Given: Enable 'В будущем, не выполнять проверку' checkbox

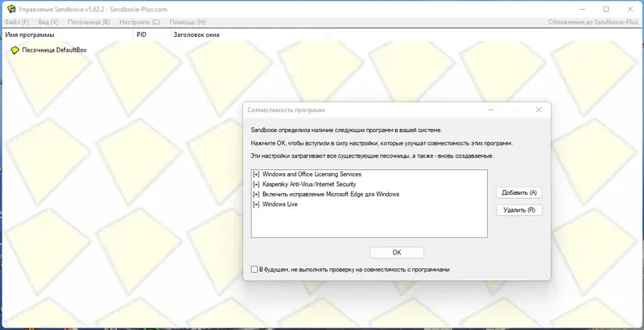Looking at the screenshot, I should [x=254, y=270].
